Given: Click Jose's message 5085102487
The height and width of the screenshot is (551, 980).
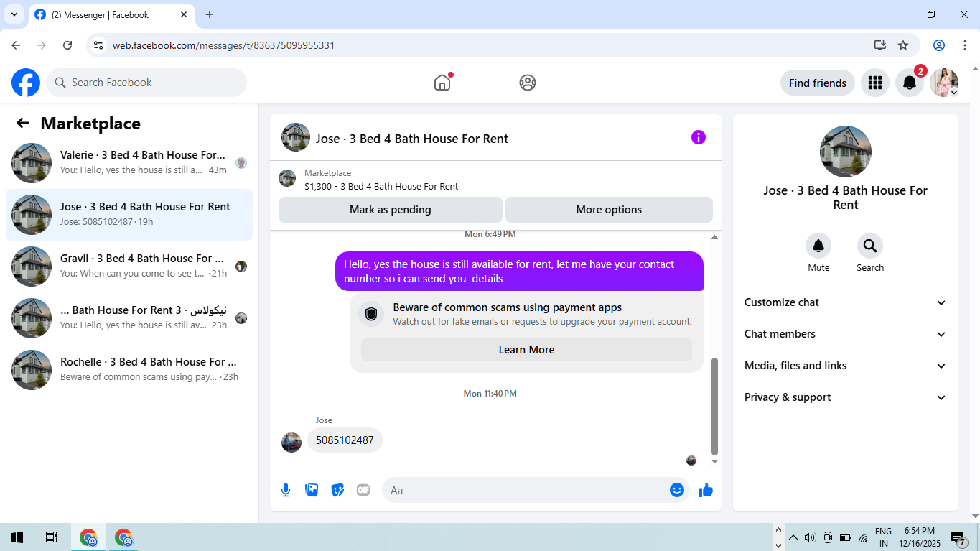Looking at the screenshot, I should [x=345, y=440].
